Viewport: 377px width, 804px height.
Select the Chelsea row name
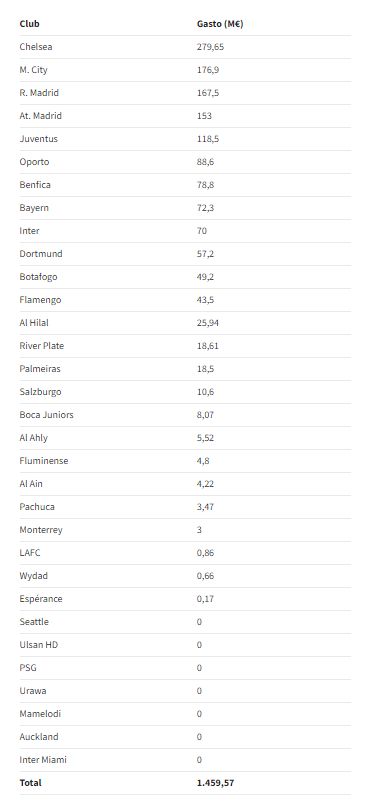pyautogui.click(x=36, y=47)
